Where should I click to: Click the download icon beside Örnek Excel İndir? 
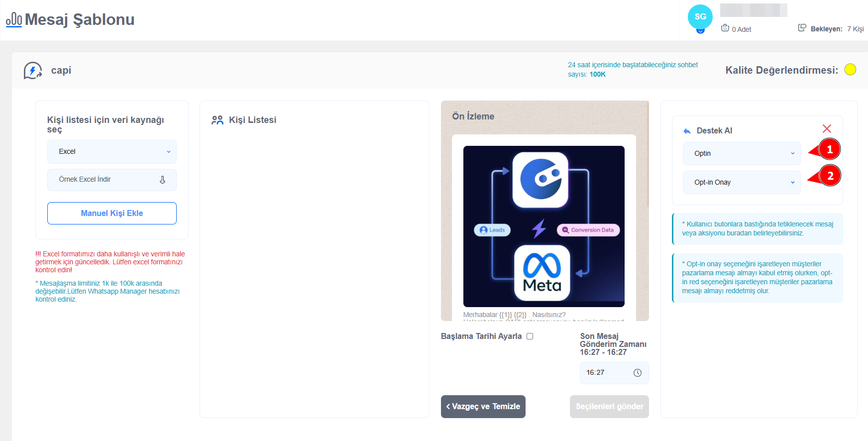tap(162, 180)
